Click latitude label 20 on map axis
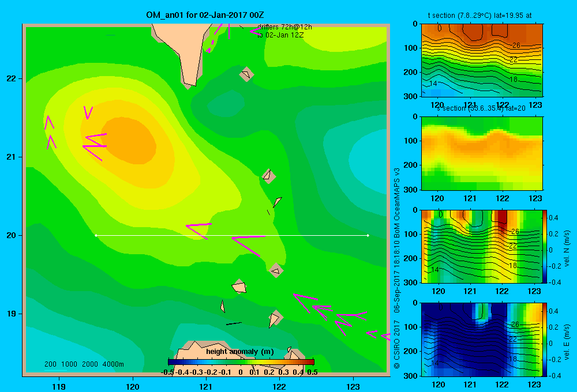Viewport: 577px width, 392px height. 11,235
